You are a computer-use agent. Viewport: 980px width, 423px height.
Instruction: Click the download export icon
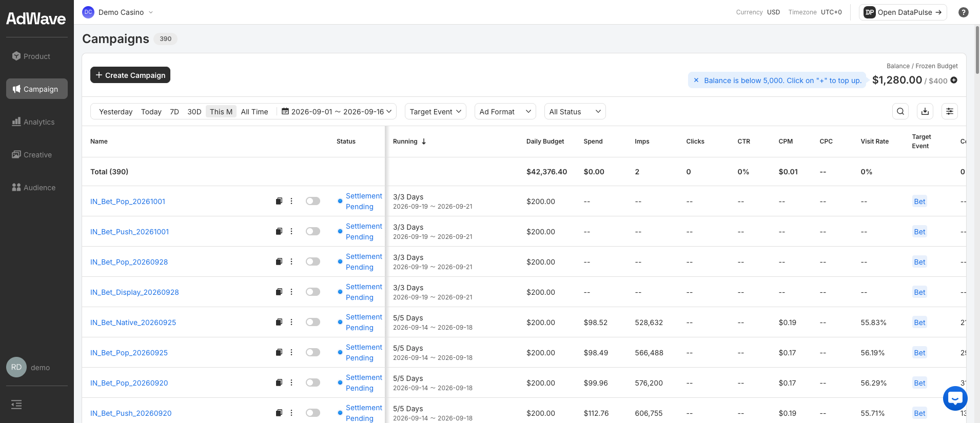[925, 111]
